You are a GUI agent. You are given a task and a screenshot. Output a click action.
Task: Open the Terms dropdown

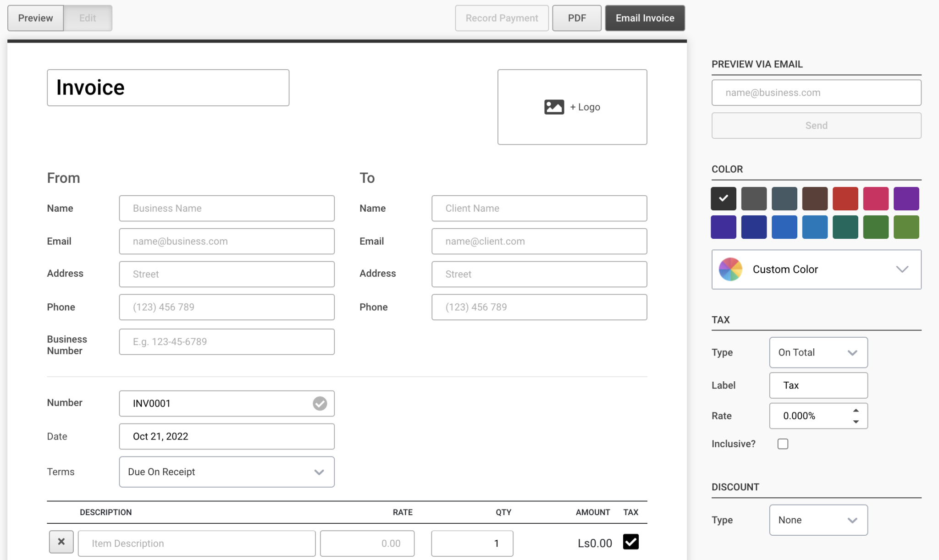[226, 472]
